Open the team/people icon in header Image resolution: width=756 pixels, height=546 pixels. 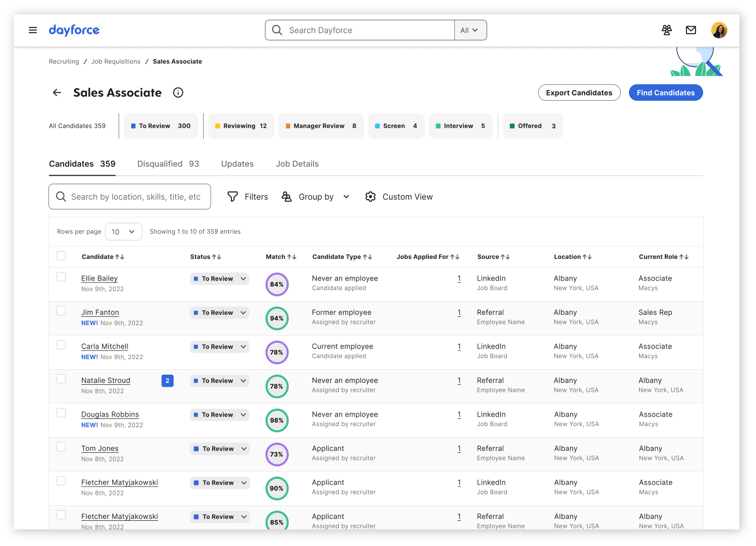pyautogui.click(x=667, y=30)
